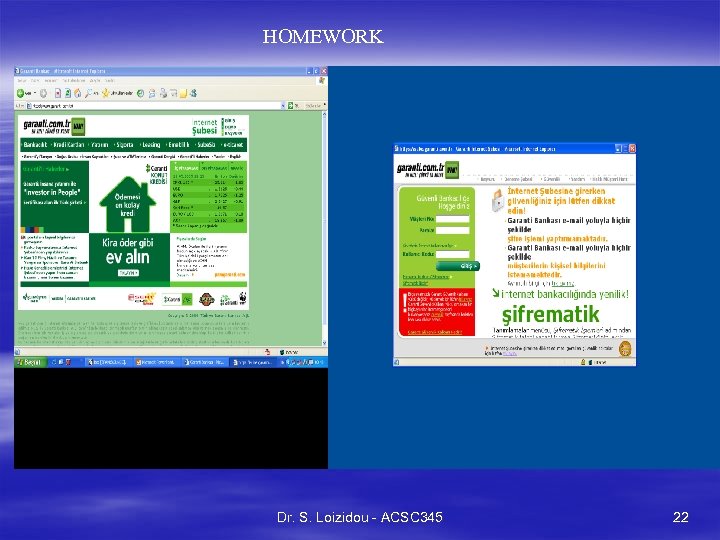
Task: Click the vertical scrollbar of main IE window
Action: click(x=325, y=228)
